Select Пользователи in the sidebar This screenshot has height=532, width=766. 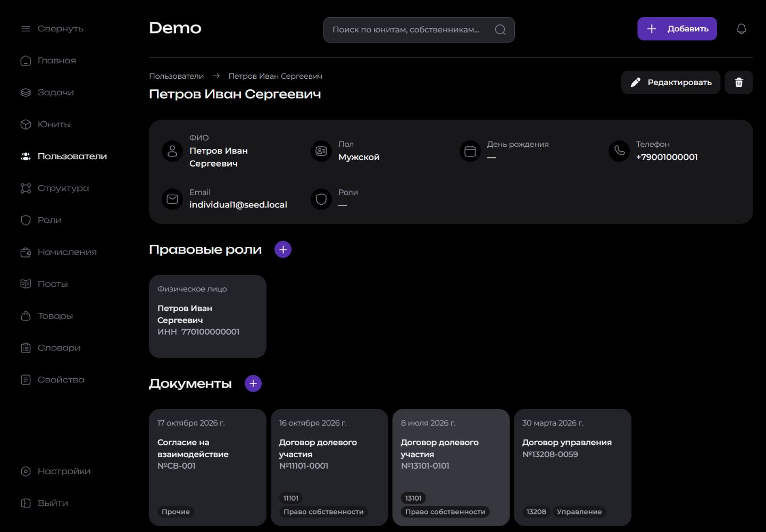tap(72, 156)
